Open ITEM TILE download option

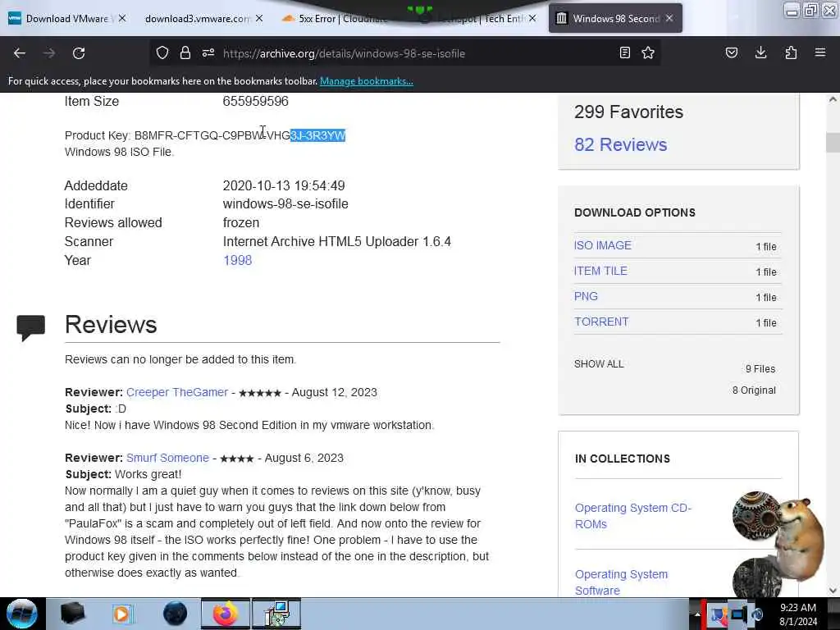tap(600, 271)
